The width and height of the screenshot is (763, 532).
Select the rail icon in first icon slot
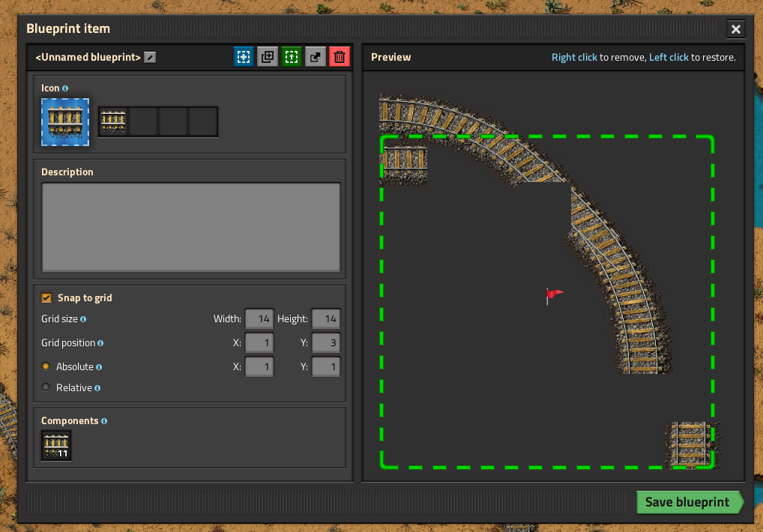113,121
